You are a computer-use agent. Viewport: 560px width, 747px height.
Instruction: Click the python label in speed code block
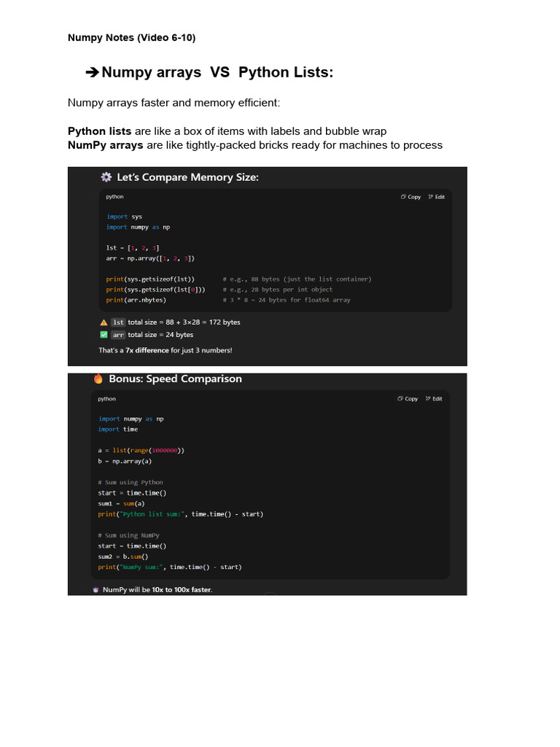(x=106, y=399)
